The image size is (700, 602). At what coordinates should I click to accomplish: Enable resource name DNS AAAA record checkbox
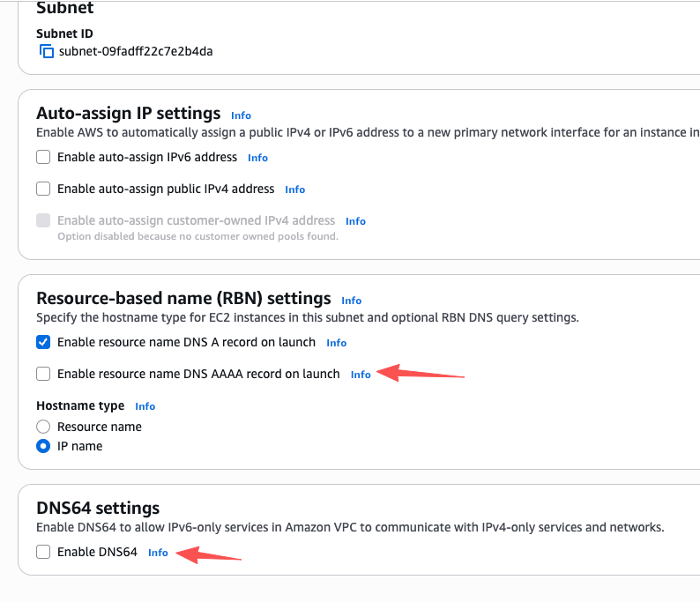point(43,375)
